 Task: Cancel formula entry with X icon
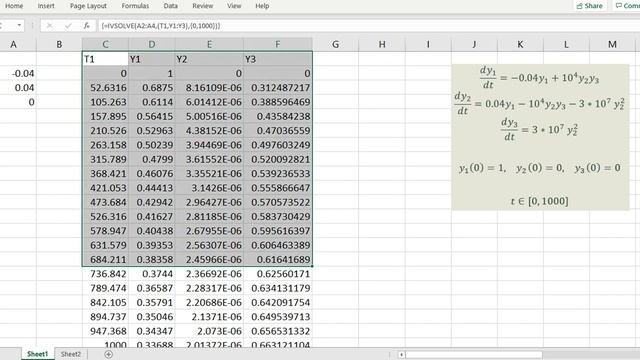pos(49,25)
